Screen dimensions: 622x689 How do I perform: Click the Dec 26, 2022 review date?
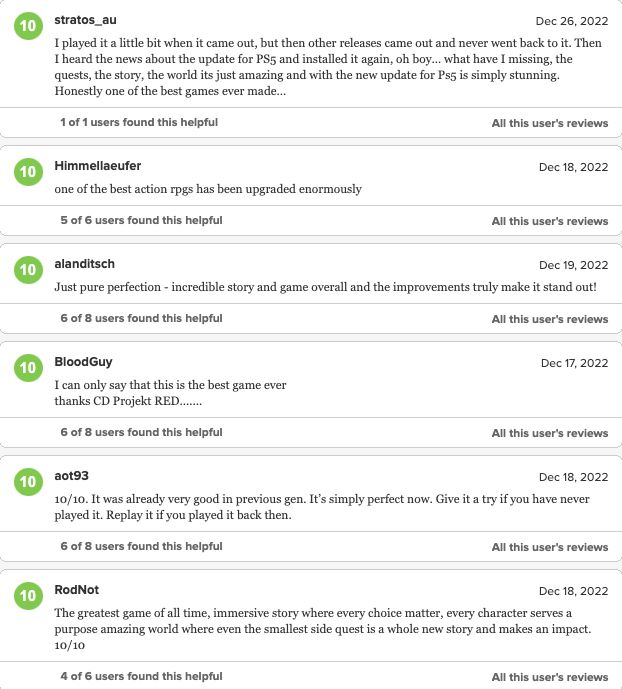[x=571, y=21]
